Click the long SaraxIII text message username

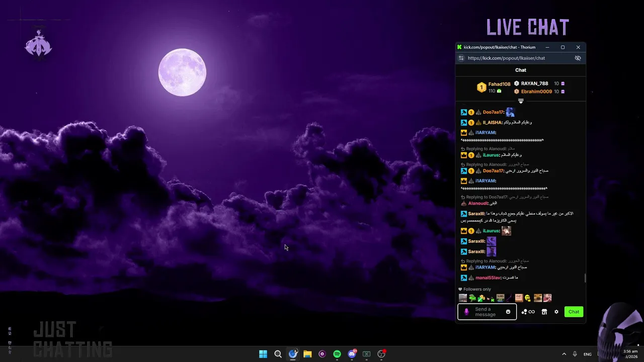point(477,214)
